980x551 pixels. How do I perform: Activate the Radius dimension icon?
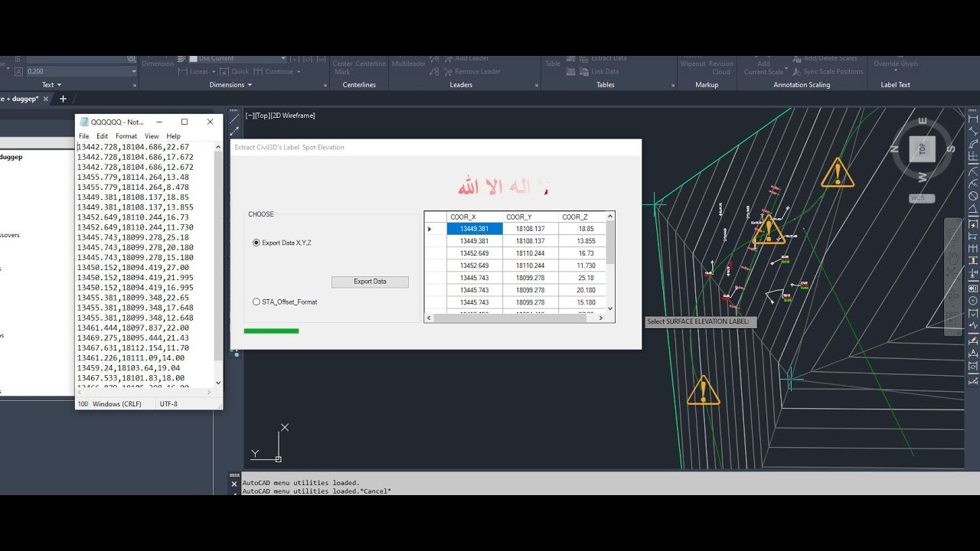pyautogui.click(x=973, y=171)
